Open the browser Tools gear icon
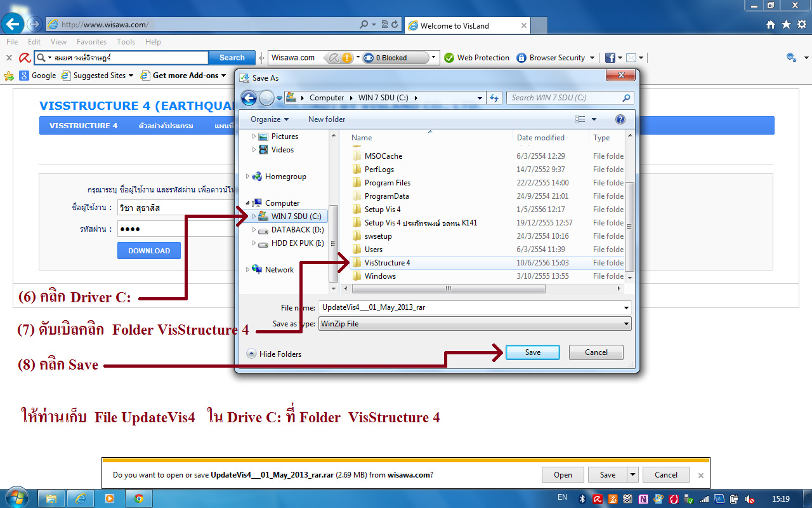Viewport: 812px width, 508px height. coord(801,24)
